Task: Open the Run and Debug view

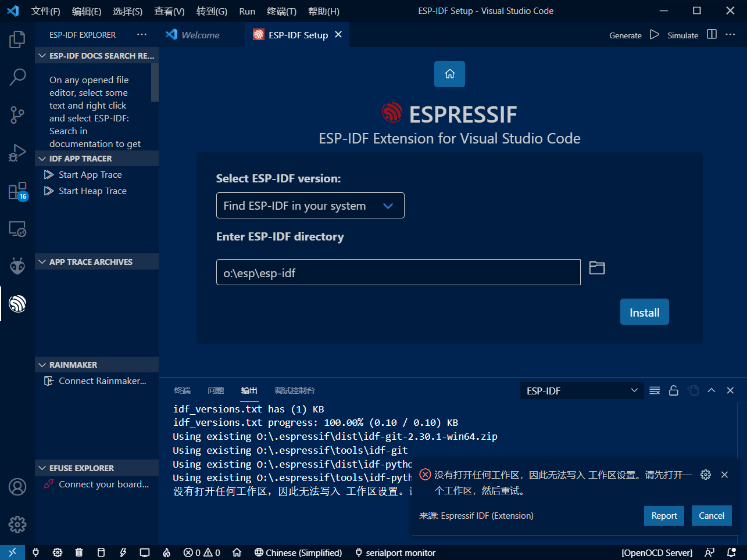Action: [x=17, y=152]
